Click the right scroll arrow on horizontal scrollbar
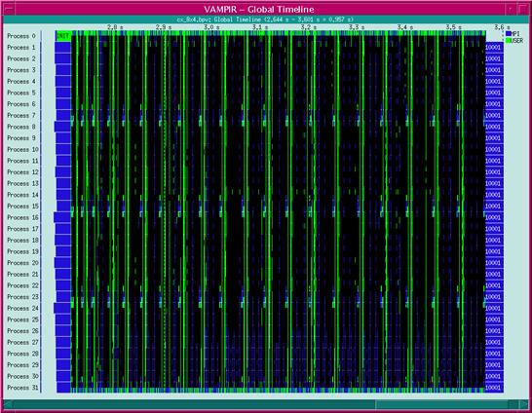532x413 pixels. tap(523, 404)
